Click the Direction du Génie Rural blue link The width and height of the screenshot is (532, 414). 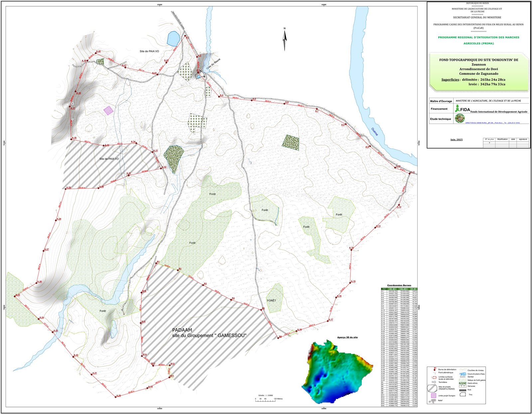click(x=492, y=123)
